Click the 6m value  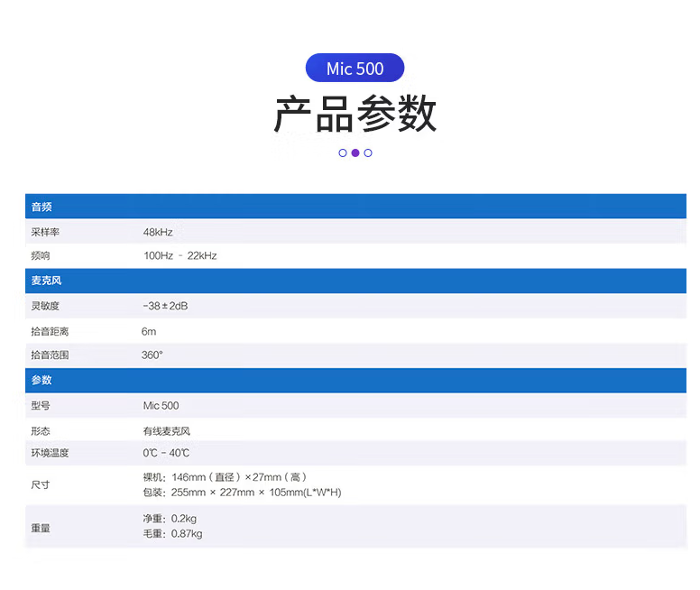(149, 331)
